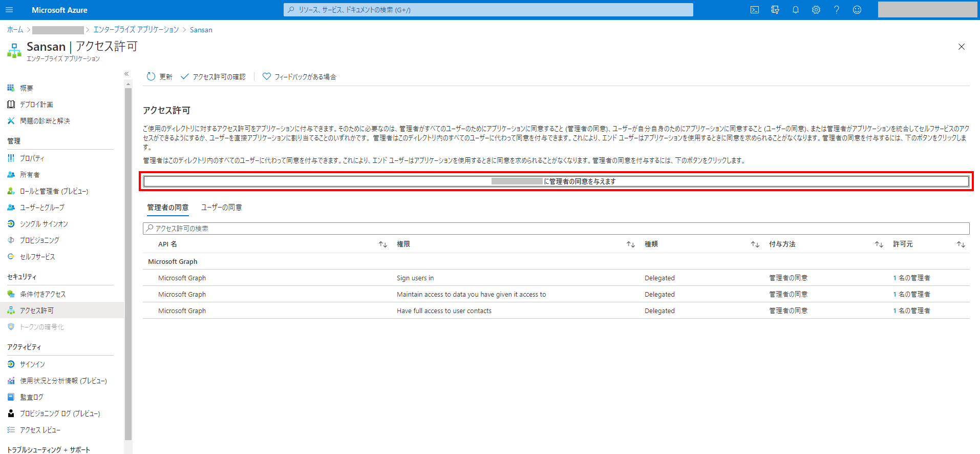The image size is (980, 454).
Task: Click the アクセス許可の検索 search field
Action: [x=556, y=229]
